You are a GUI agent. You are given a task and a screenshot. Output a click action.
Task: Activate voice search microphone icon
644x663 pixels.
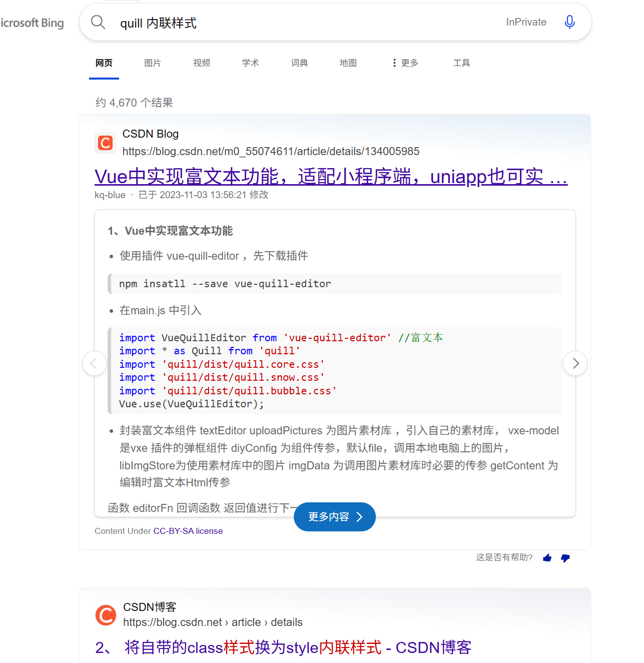(569, 22)
